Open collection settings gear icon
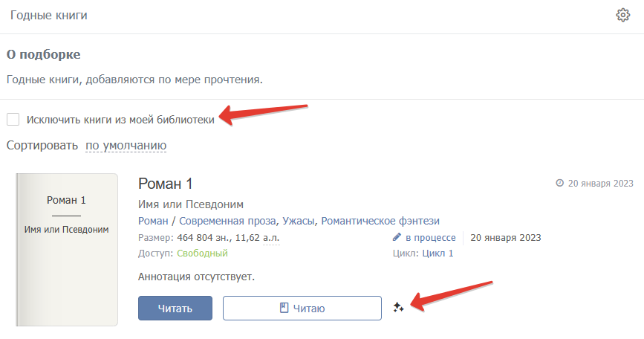Screen dimensions: 644x339 (x=622, y=15)
